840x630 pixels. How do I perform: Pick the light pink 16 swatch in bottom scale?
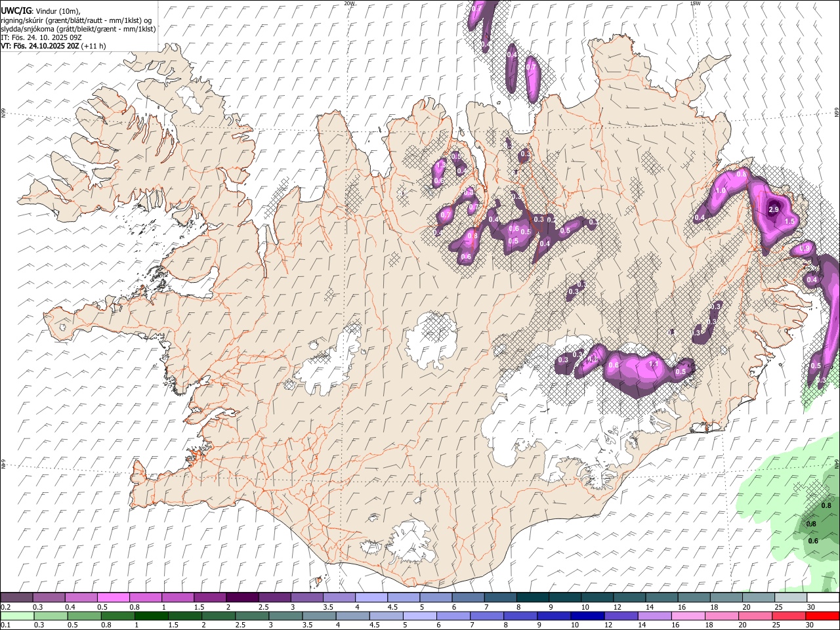tap(688, 616)
